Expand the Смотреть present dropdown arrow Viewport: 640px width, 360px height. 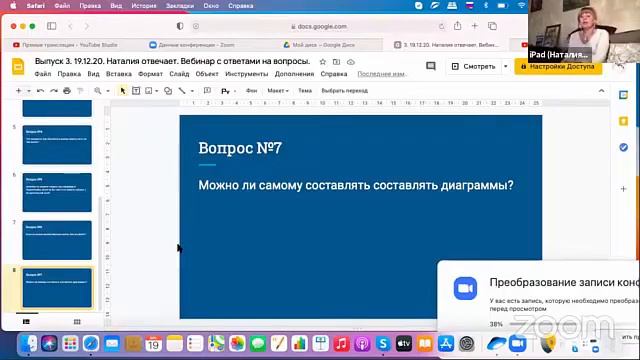(x=506, y=66)
